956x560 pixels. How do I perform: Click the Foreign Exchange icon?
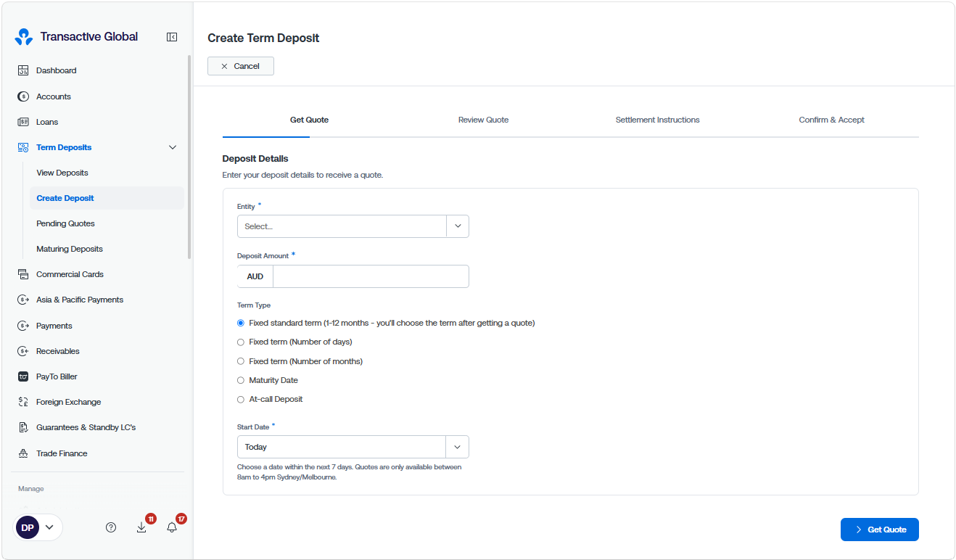click(22, 402)
